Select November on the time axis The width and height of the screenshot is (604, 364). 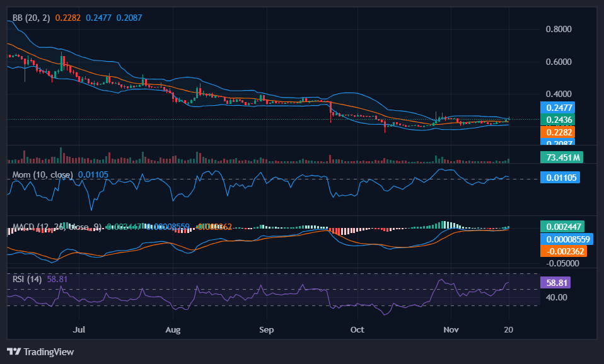tap(451, 329)
